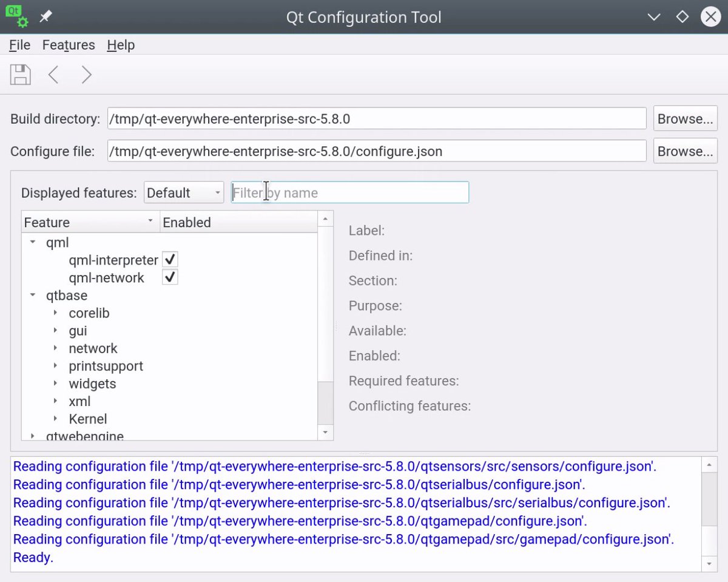This screenshot has width=728, height=582.
Task: Click the log panel scrollbar down arrow
Action: pos(709,564)
